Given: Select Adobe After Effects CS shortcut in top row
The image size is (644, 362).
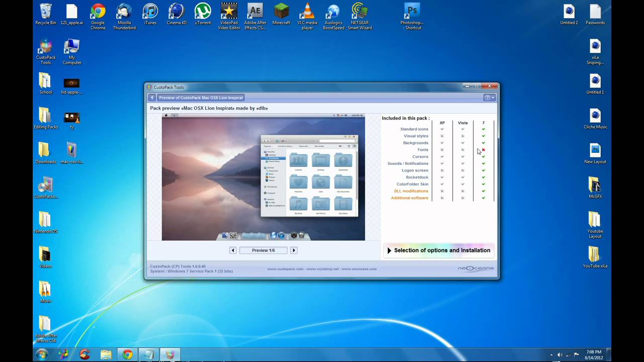Looking at the screenshot, I should pos(255,17).
